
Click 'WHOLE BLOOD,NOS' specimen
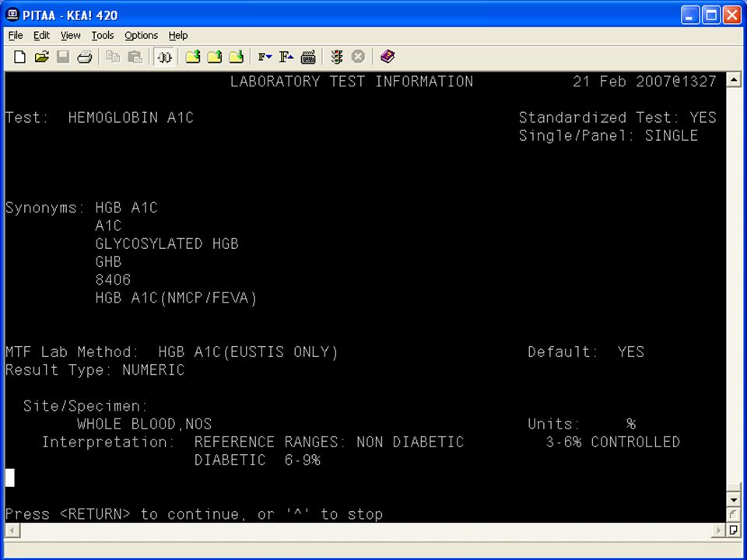point(145,425)
